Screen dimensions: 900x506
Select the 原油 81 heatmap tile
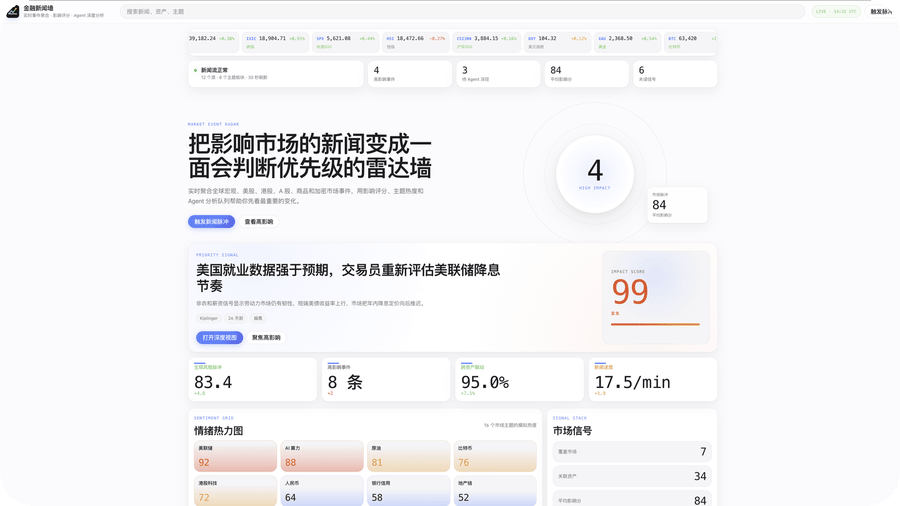pos(409,456)
